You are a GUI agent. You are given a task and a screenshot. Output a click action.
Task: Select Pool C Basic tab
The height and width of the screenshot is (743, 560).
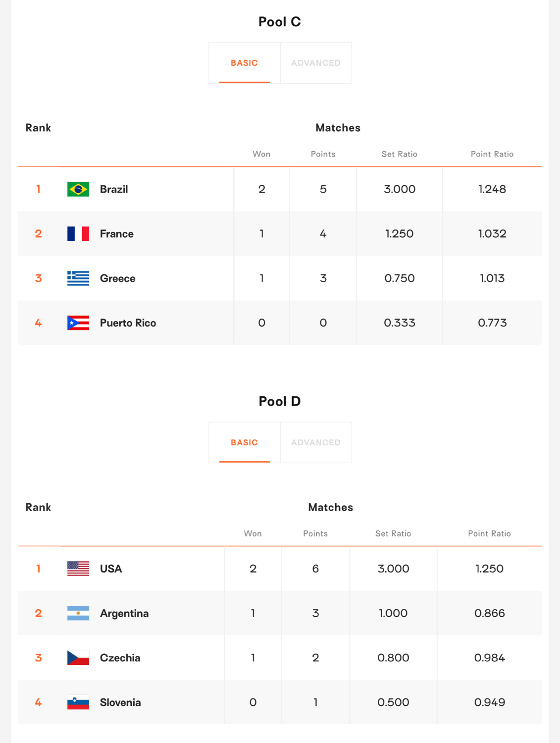[245, 63]
